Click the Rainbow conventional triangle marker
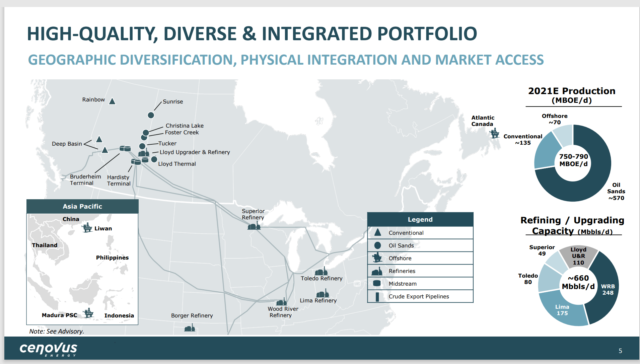Viewport: 640px width, 364px height. coord(112,101)
